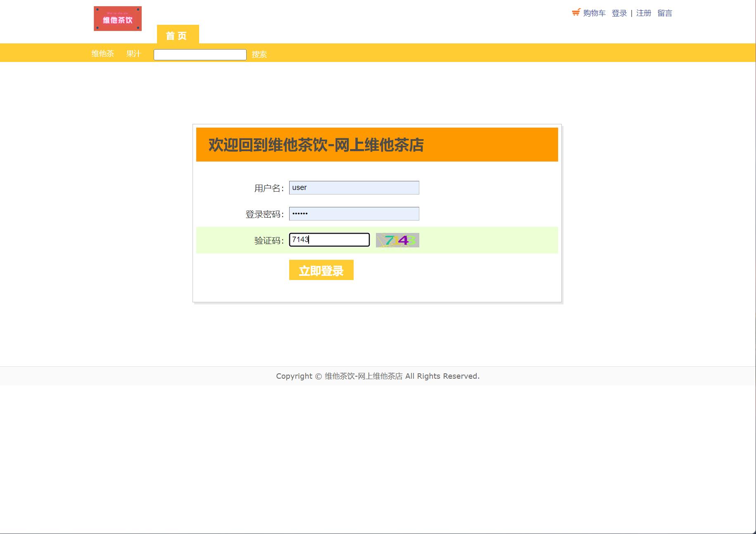Image resolution: width=756 pixels, height=534 pixels.
Task: Click the 维他茶饮 logo image
Action: (x=117, y=18)
